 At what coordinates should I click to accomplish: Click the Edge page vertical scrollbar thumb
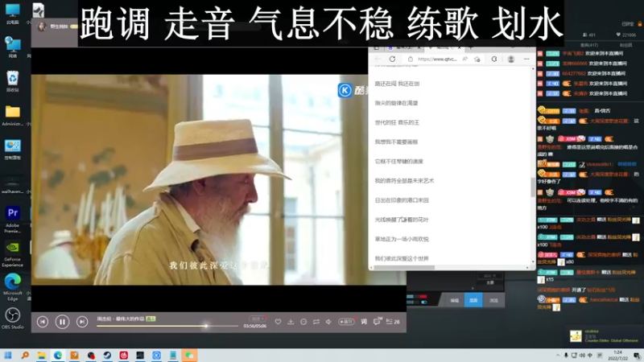click(533, 187)
